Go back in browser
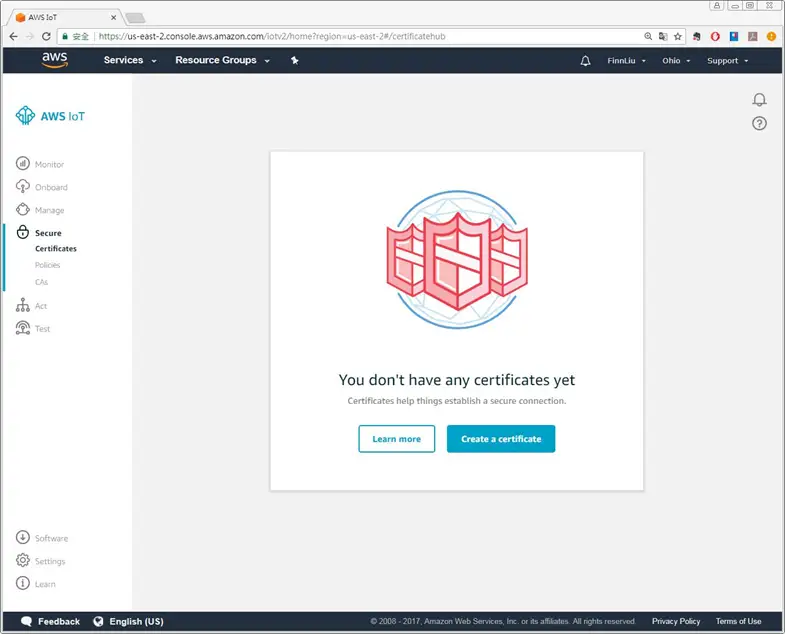This screenshot has width=785, height=634. (x=14, y=36)
